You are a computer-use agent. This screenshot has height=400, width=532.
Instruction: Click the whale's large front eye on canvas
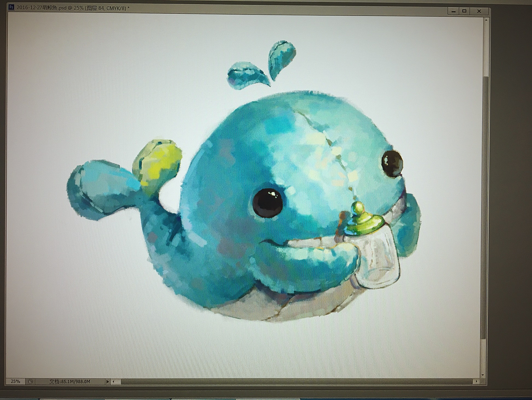(268, 202)
